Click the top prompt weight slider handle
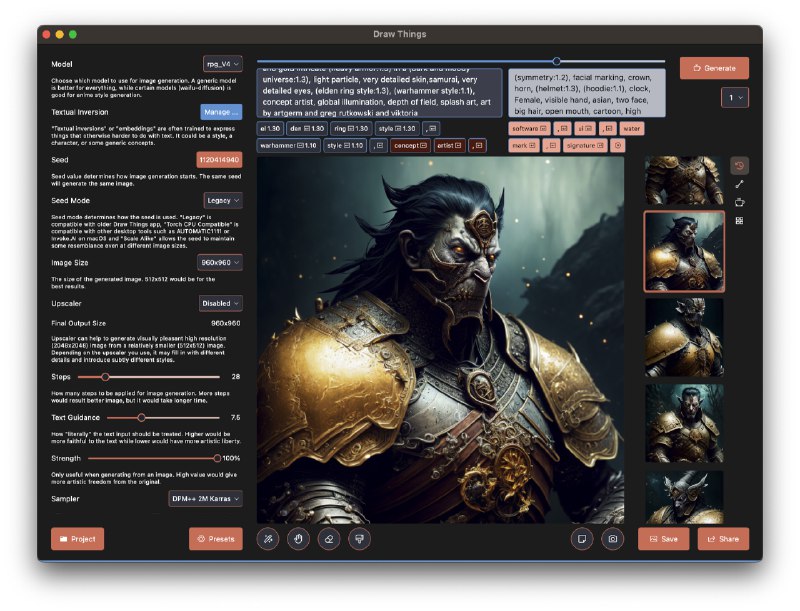 coord(557,61)
